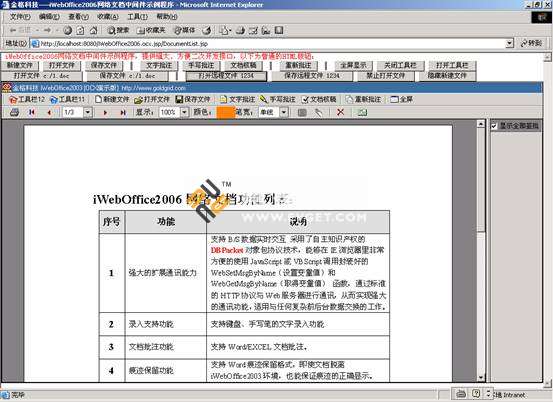Click 新建文件 icon in iWebOffice toolbar

pyautogui.click(x=112, y=99)
